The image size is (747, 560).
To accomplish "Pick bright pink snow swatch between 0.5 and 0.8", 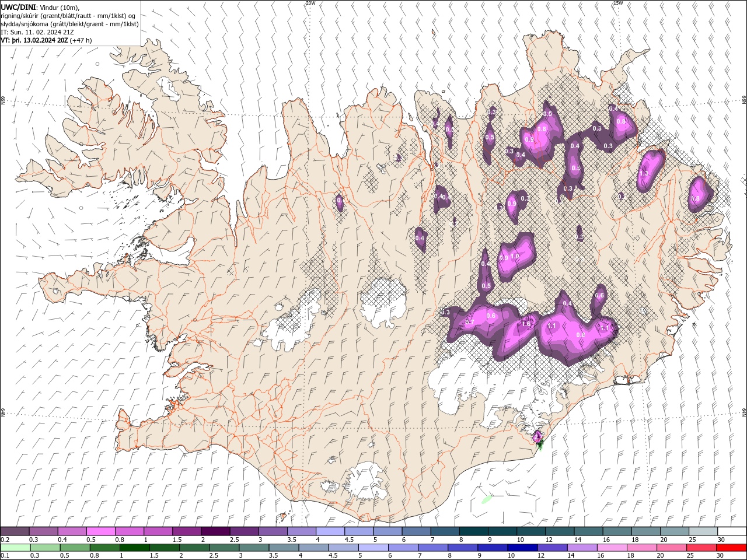I will point(100,531).
